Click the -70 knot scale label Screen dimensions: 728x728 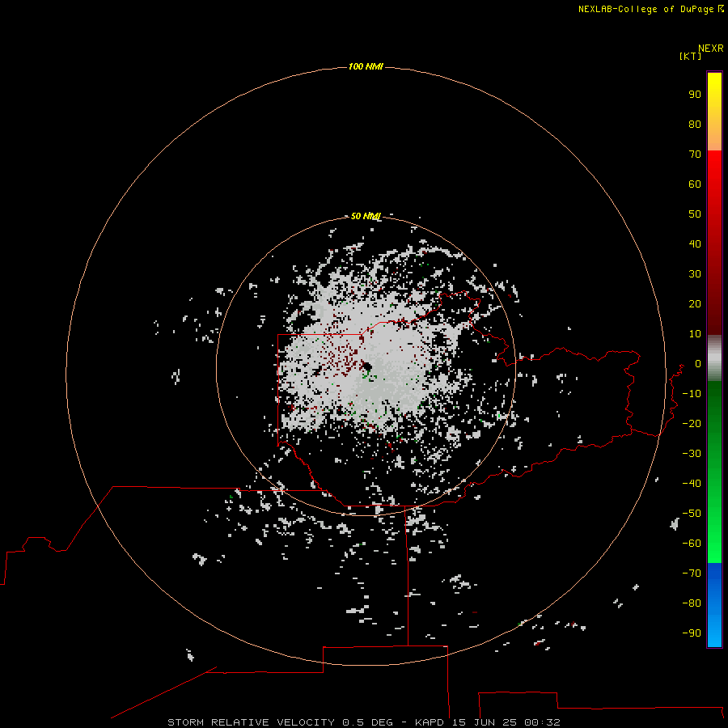tap(692, 574)
